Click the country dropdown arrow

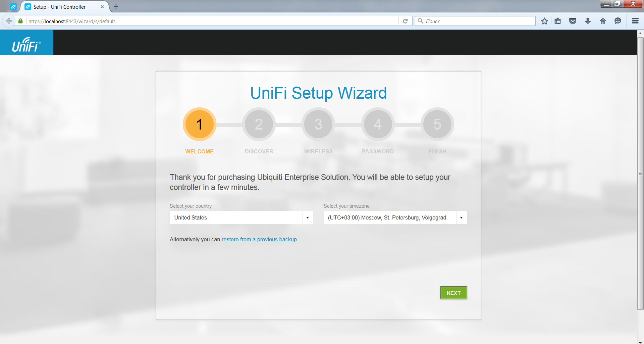click(308, 217)
